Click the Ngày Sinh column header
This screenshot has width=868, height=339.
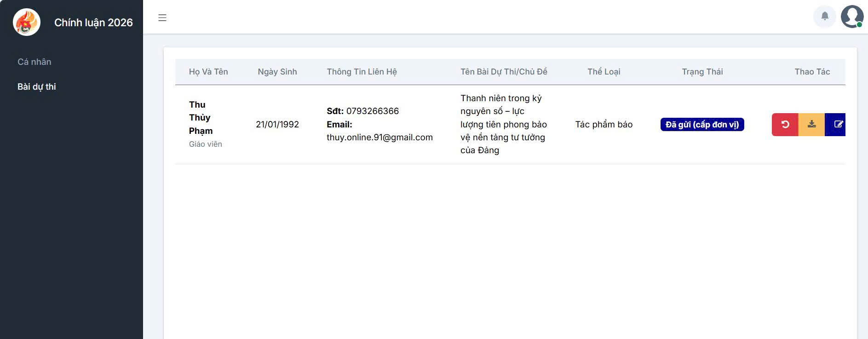277,72
